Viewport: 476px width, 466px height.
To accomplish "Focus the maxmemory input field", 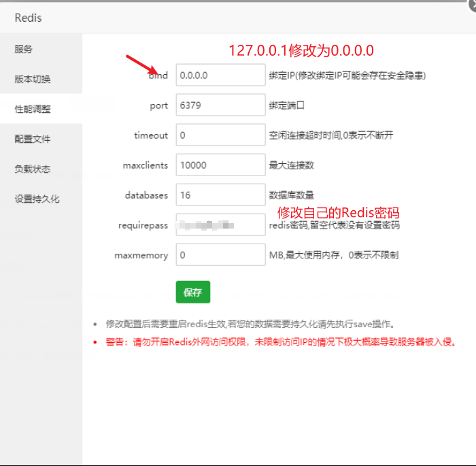I will 221,254.
